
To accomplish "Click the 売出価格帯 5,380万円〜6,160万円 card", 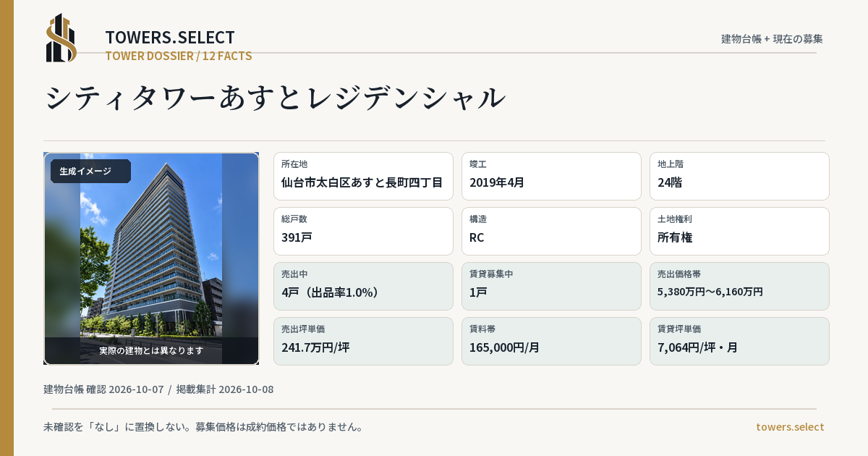I will pos(739,286).
